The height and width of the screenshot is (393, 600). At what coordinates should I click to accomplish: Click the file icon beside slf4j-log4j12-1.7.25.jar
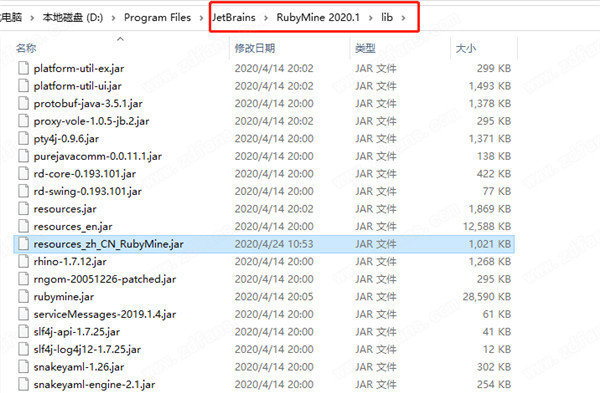click(x=23, y=349)
